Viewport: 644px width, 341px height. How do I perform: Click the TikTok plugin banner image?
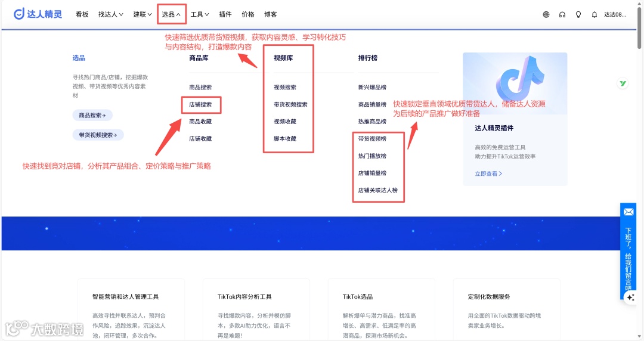[x=515, y=83]
